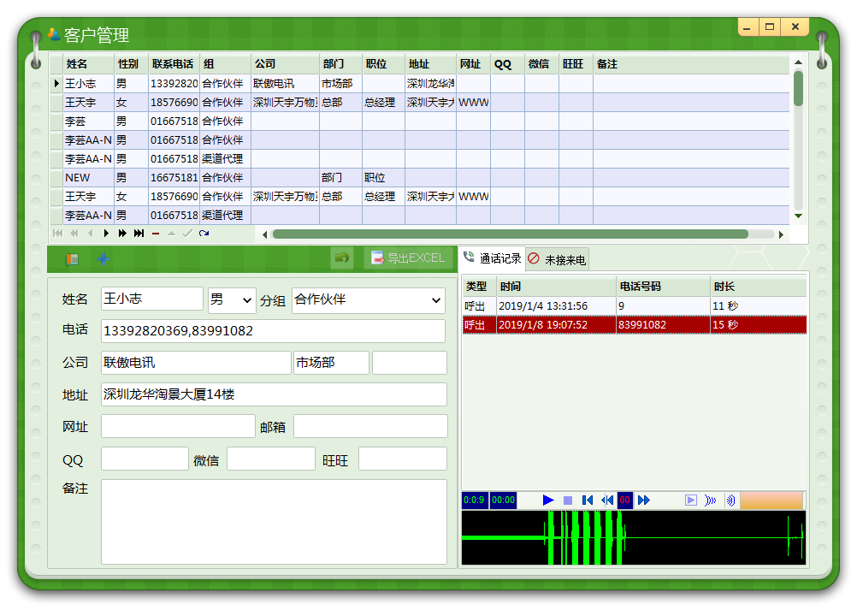Select the customer row named NEW
The height and width of the screenshot is (616, 857).
coord(420,178)
